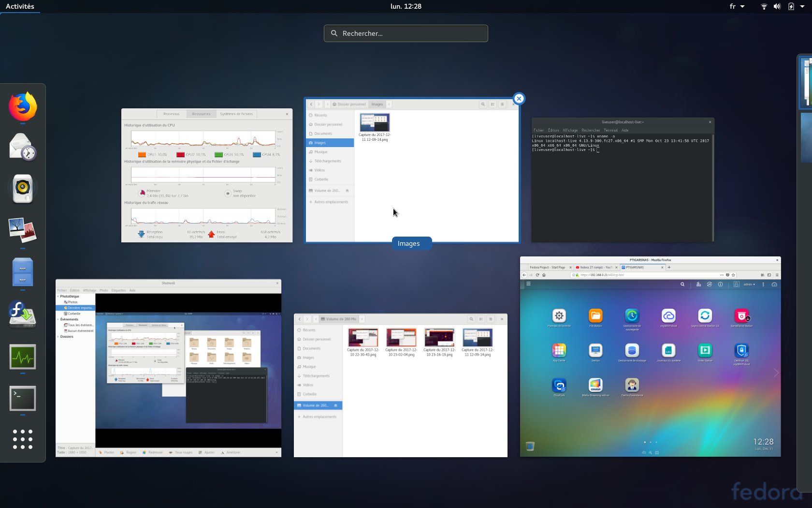Select the PTIGARSNAS Firefox window thumbnail

coord(650,357)
